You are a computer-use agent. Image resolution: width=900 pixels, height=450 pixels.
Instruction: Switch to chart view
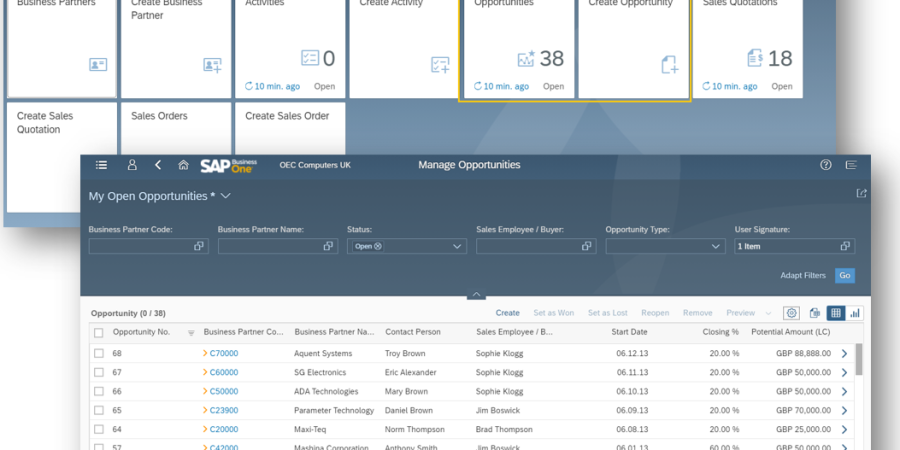[x=855, y=313]
